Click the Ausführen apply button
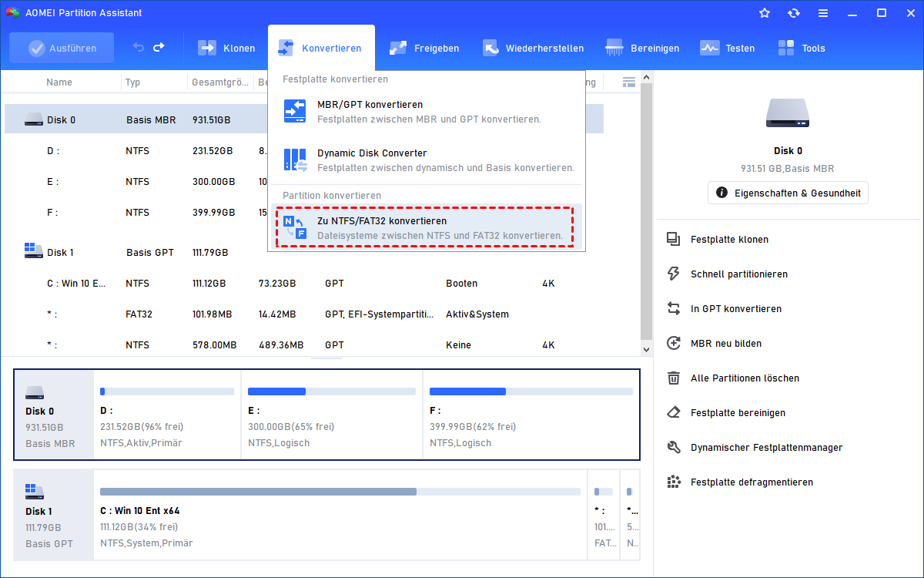924x578 pixels. [62, 48]
